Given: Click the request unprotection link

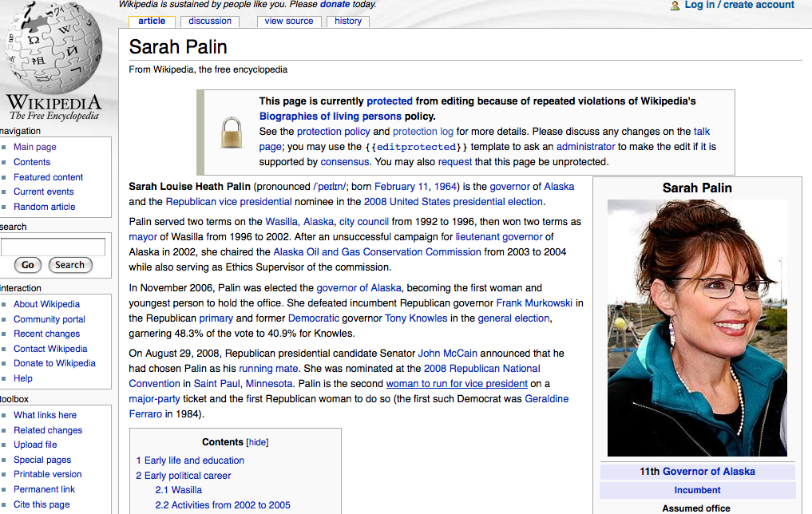Looking at the screenshot, I should (x=454, y=162).
